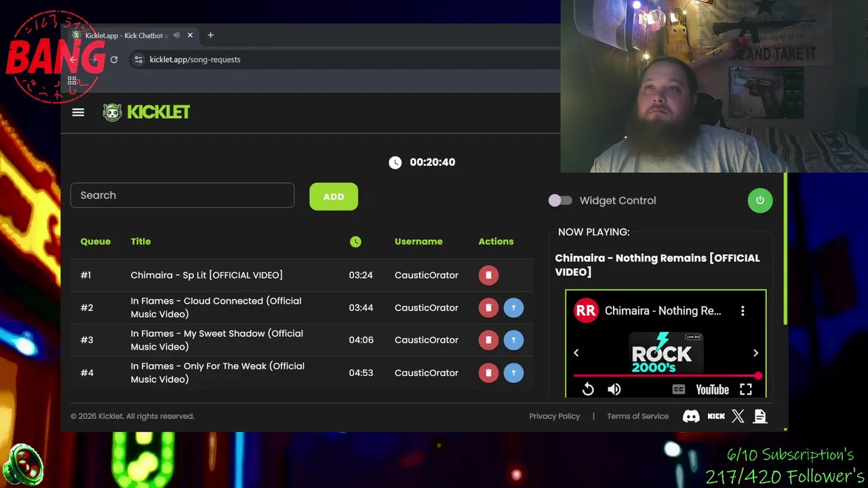The image size is (868, 488).
Task: Move My Sweet Shadow up in queue
Action: 513,340
